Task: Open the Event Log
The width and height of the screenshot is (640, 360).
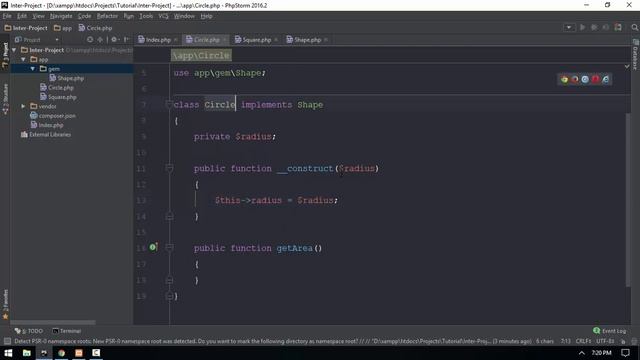Action: (610, 331)
